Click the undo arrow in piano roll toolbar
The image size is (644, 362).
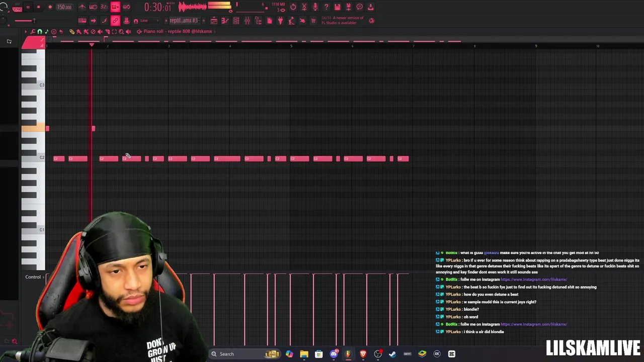61,32
